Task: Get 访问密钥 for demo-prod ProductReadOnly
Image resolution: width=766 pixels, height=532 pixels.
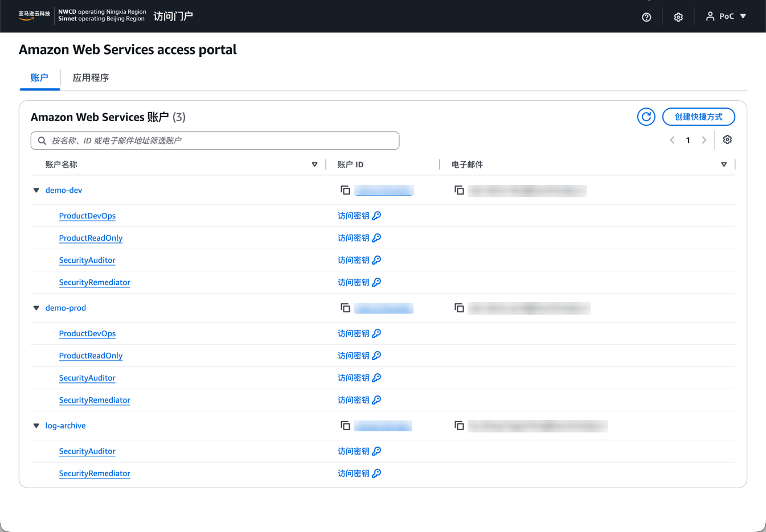Action: pos(359,356)
